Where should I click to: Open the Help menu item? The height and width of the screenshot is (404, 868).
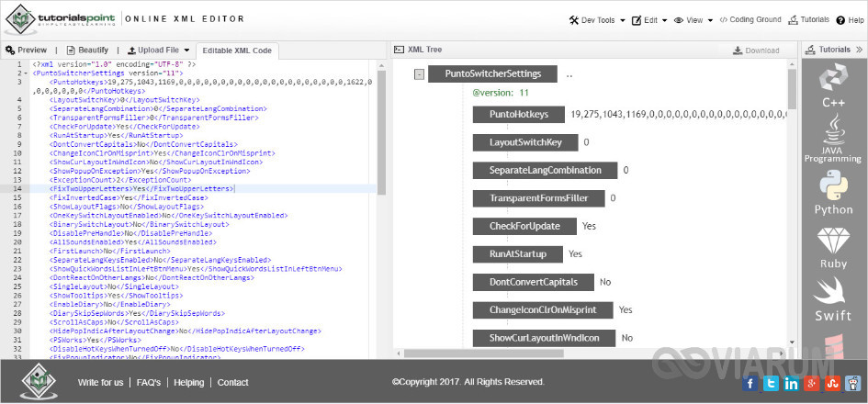(850, 20)
